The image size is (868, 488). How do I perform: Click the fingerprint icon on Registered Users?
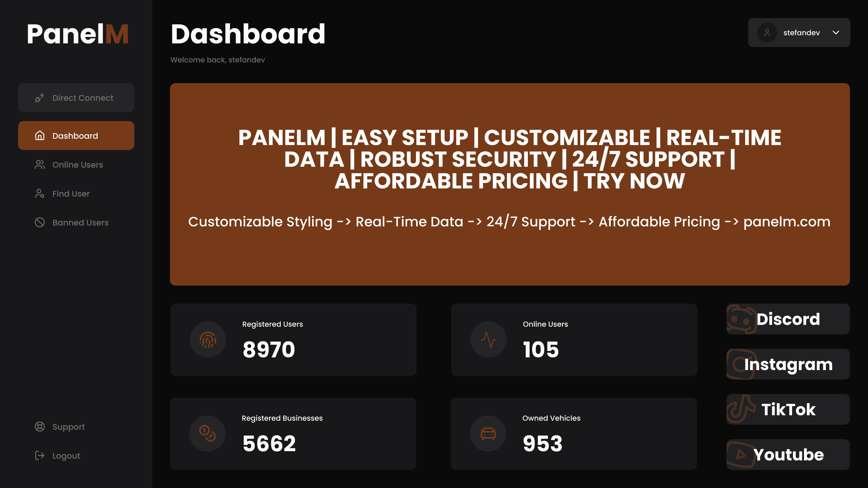[x=208, y=340]
